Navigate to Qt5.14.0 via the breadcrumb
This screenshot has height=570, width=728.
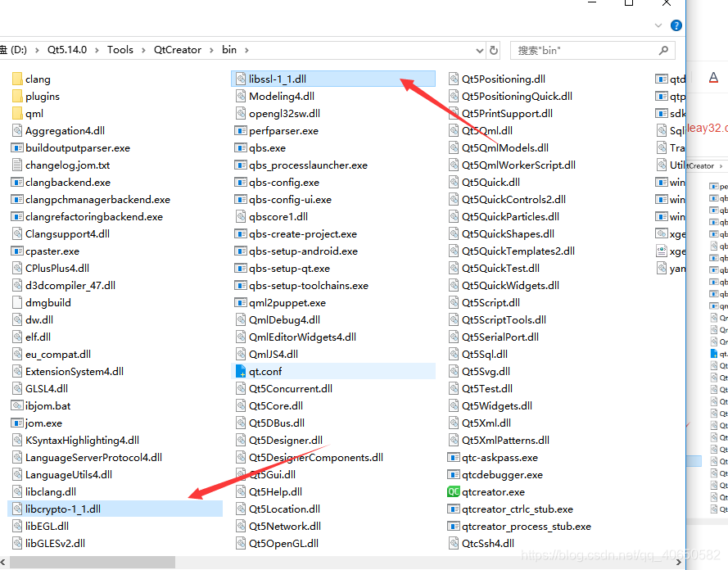coord(66,50)
